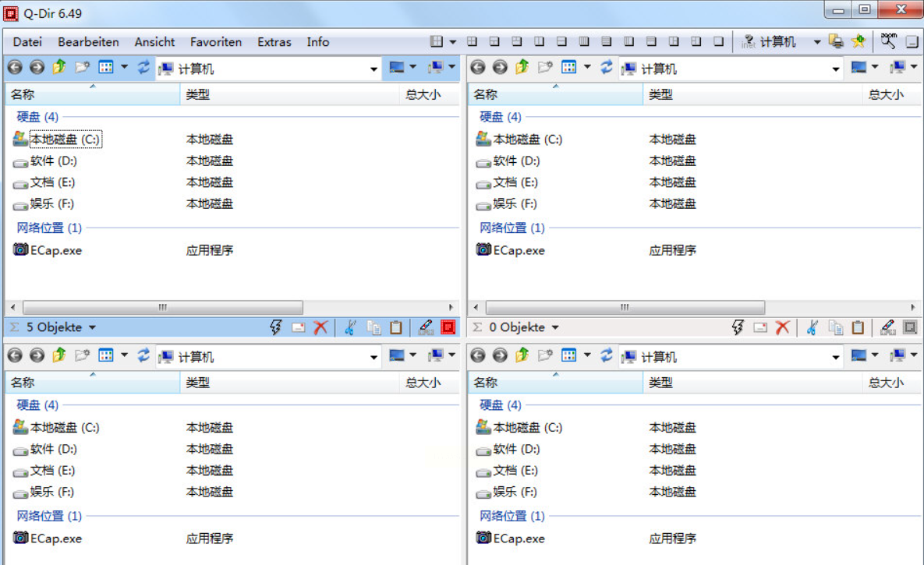Open address dropdown of bottom-right pane
The image size is (924, 565).
click(x=836, y=357)
